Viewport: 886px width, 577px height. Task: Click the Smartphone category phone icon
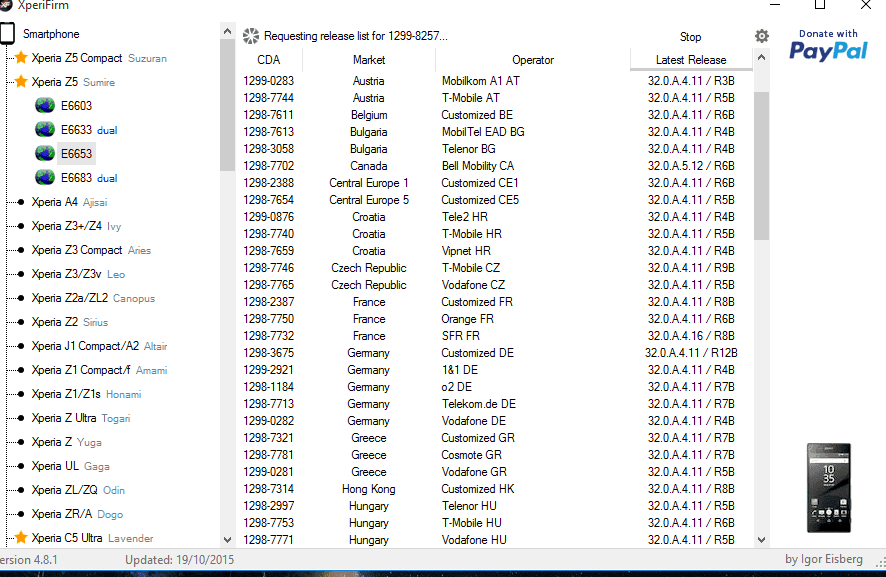(x=7, y=33)
